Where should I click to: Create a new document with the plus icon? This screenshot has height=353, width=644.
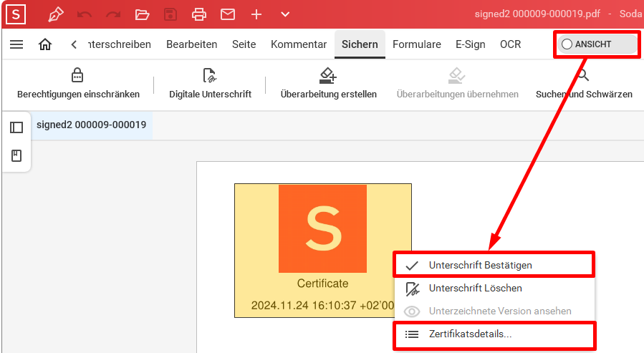256,15
